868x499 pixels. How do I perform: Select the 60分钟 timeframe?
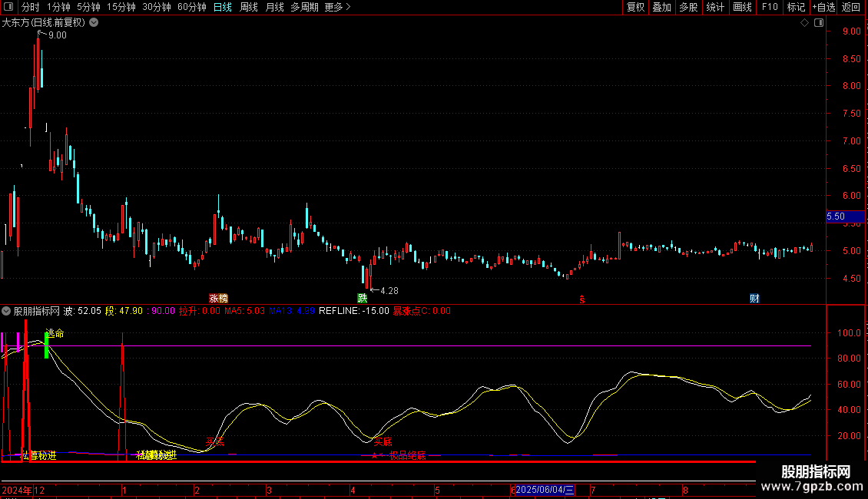tap(192, 7)
